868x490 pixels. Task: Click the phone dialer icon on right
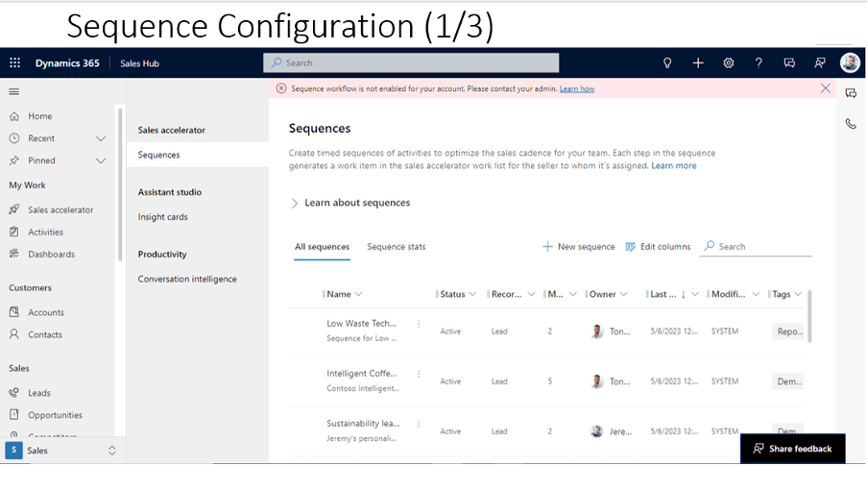851,124
